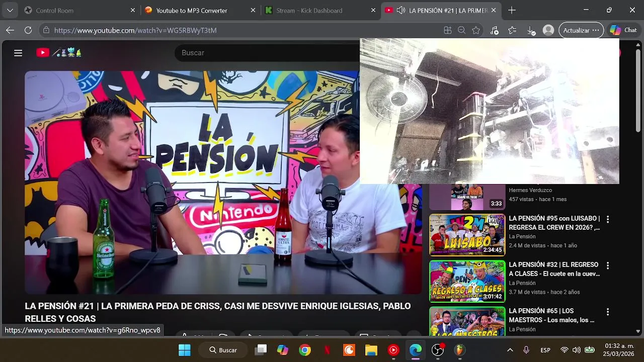View site information icon in address bar

[x=46, y=30]
